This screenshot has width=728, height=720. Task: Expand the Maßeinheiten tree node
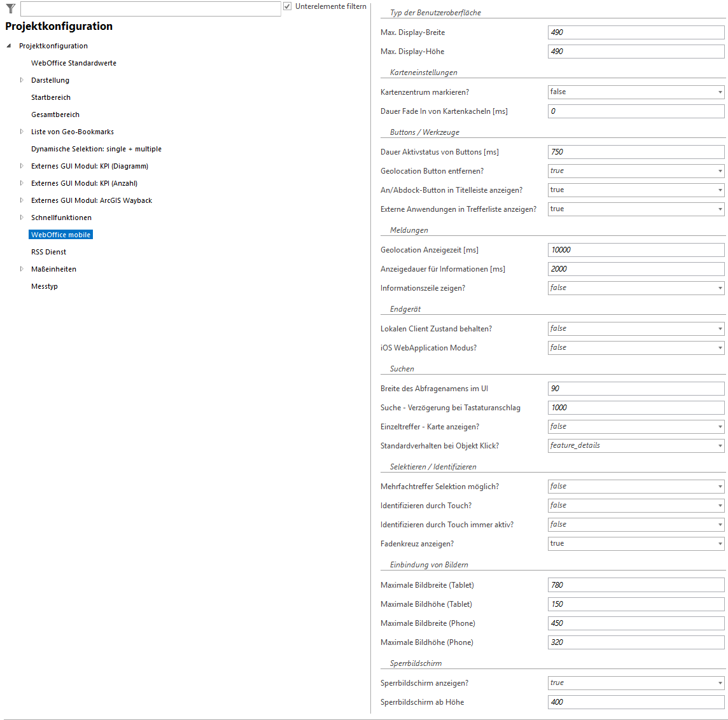(x=22, y=269)
